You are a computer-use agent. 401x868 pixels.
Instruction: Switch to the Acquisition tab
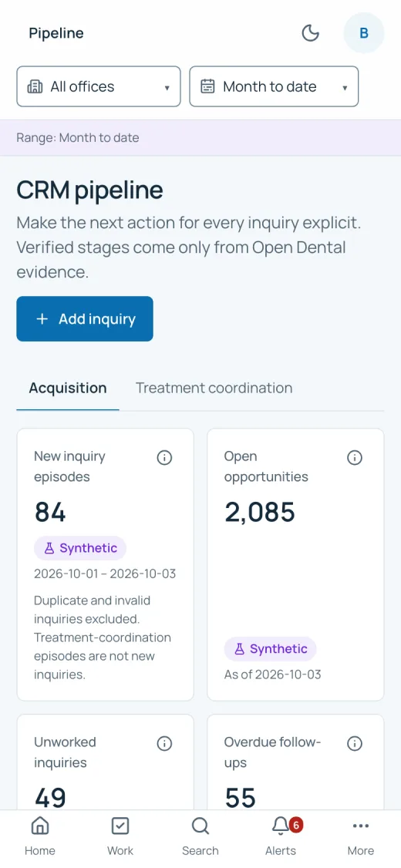(x=68, y=388)
